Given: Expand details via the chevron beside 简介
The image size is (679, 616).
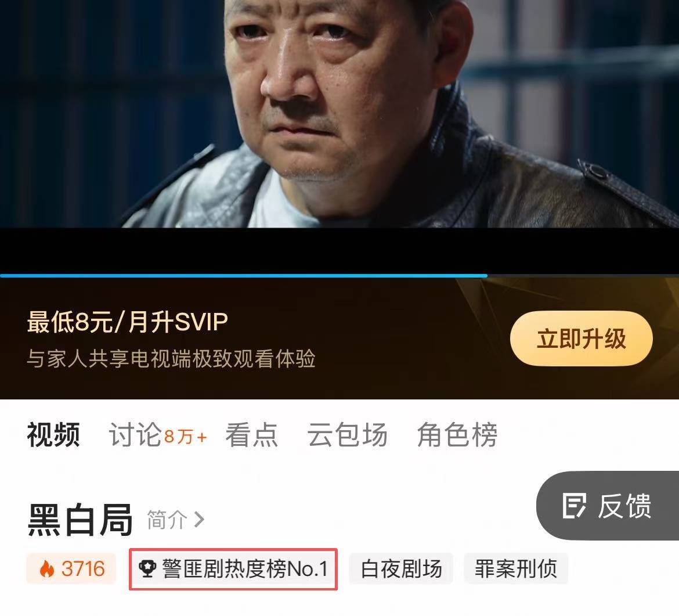Looking at the screenshot, I should click(x=198, y=520).
